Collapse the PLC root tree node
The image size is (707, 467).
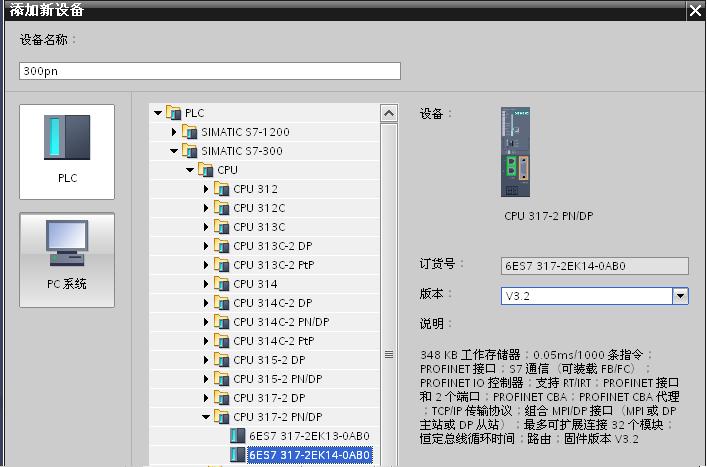point(157,113)
